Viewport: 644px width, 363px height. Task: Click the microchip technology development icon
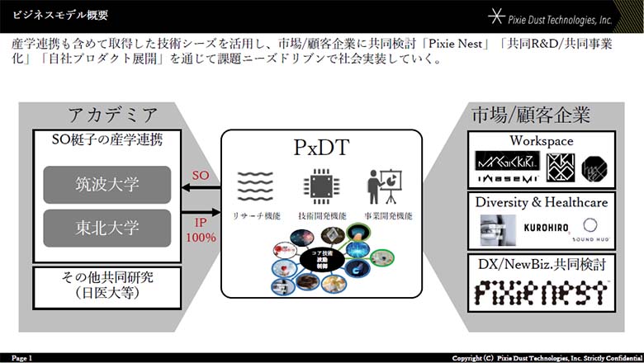point(322,186)
